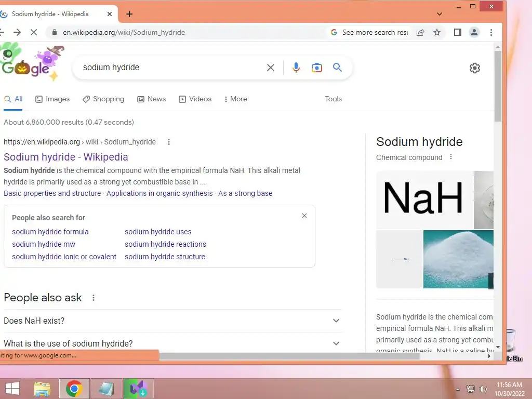The width and height of the screenshot is (532, 399).
Task: Search by image with camera icon
Action: (x=316, y=68)
